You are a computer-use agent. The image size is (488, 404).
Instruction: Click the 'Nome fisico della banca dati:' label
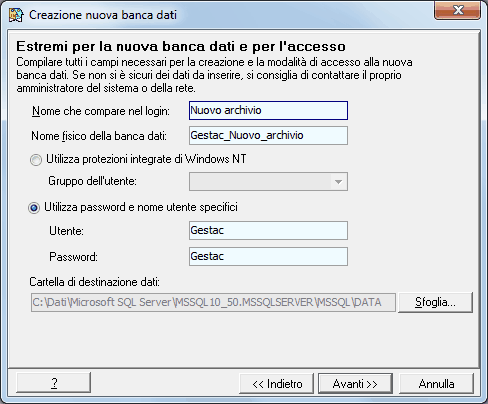tap(99, 136)
